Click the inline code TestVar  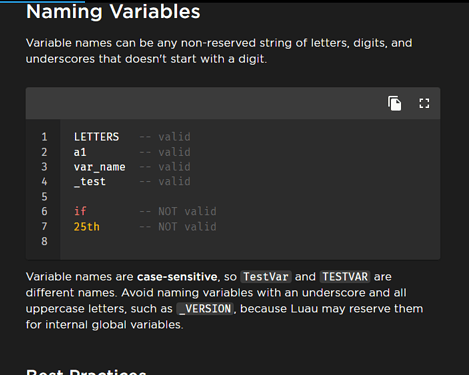pyautogui.click(x=266, y=277)
